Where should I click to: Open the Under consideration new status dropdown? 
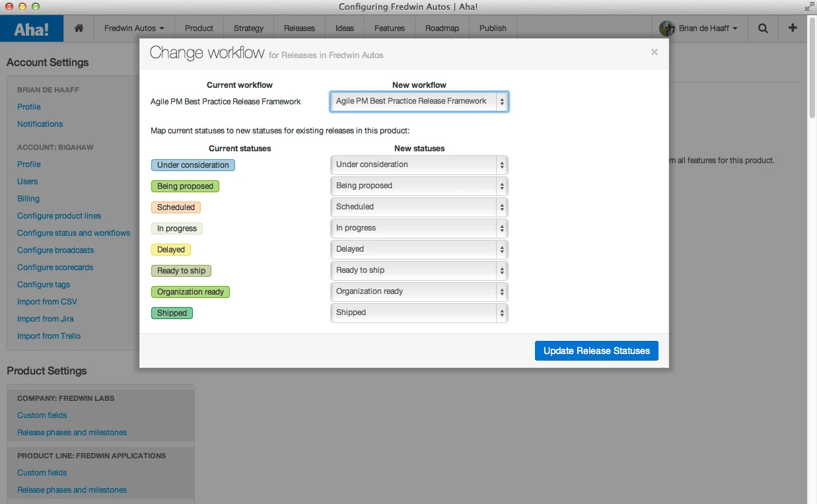(x=419, y=164)
